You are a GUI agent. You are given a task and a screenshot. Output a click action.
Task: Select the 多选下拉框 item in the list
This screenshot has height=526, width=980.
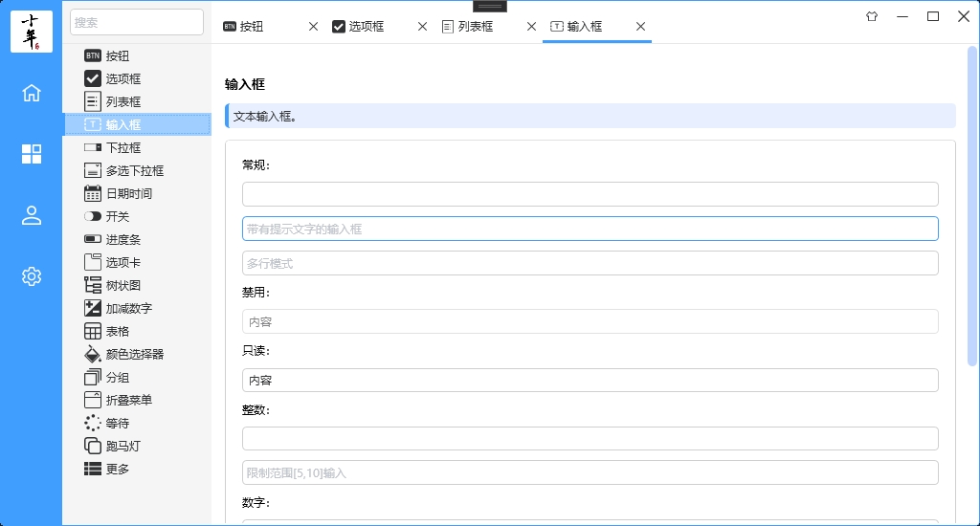point(137,170)
